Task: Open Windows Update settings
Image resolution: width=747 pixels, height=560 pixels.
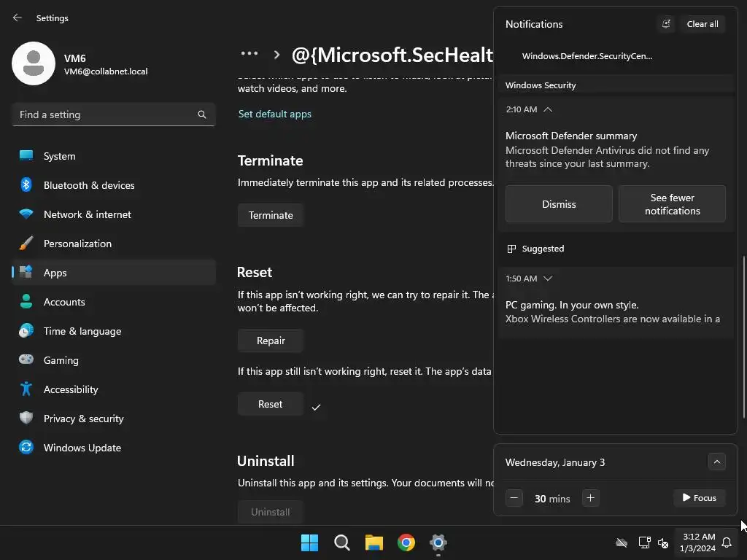Action: (x=113, y=448)
